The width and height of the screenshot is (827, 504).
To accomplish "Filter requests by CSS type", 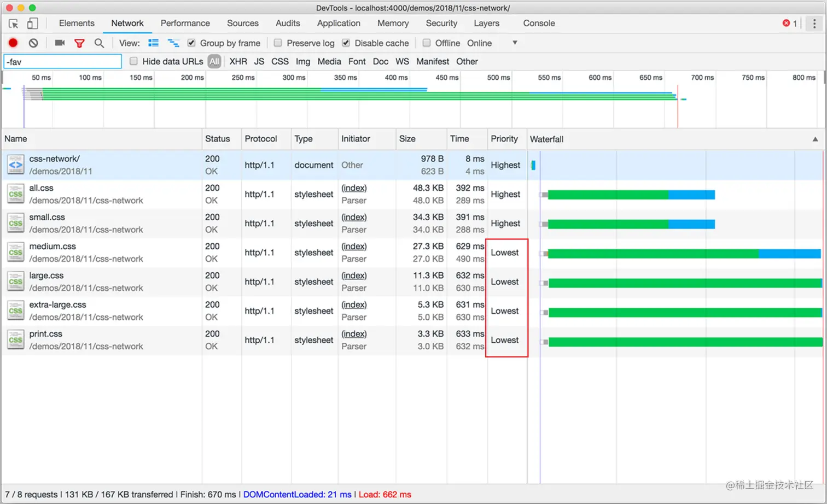I will click(280, 62).
